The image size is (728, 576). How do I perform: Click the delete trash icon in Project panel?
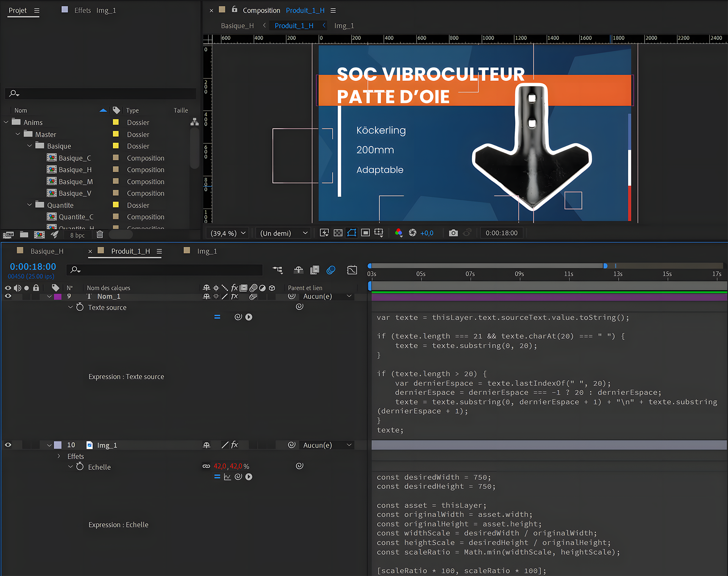point(100,235)
